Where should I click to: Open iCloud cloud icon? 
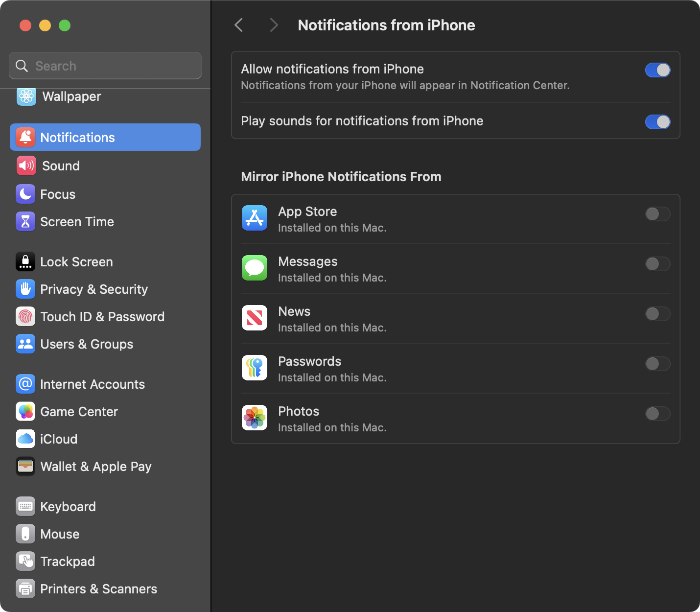(25, 439)
